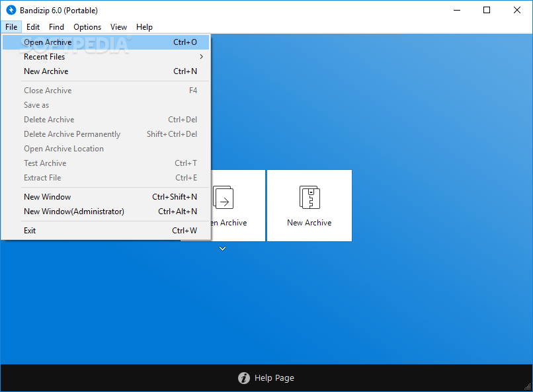Image resolution: width=533 pixels, height=392 pixels.
Task: Minimize the Bandizip window
Action: [457, 10]
